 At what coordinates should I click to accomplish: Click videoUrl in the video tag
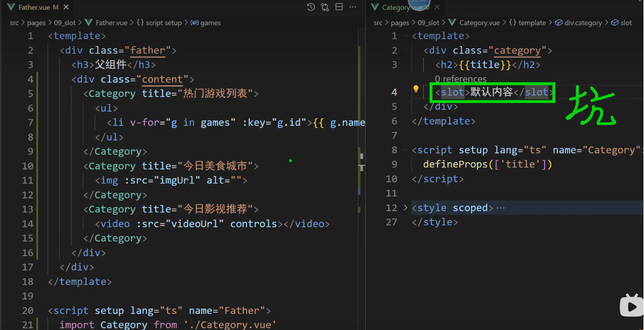195,224
